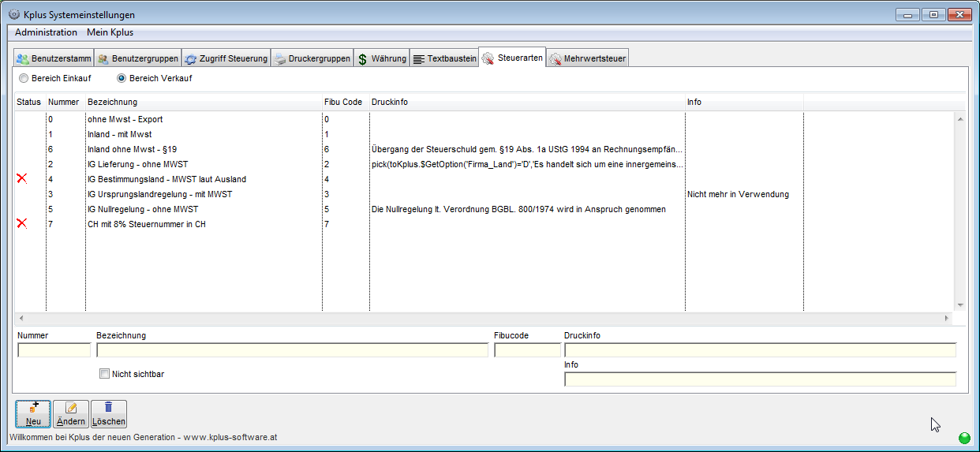Select the Druckergruppen printer tab
This screenshot has width=980, height=452.
[x=311, y=59]
